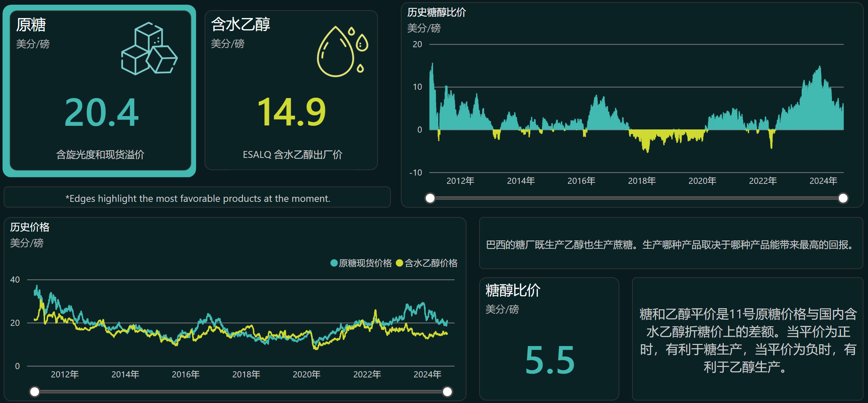Click the left handle of 历史价格 slider

click(35, 391)
